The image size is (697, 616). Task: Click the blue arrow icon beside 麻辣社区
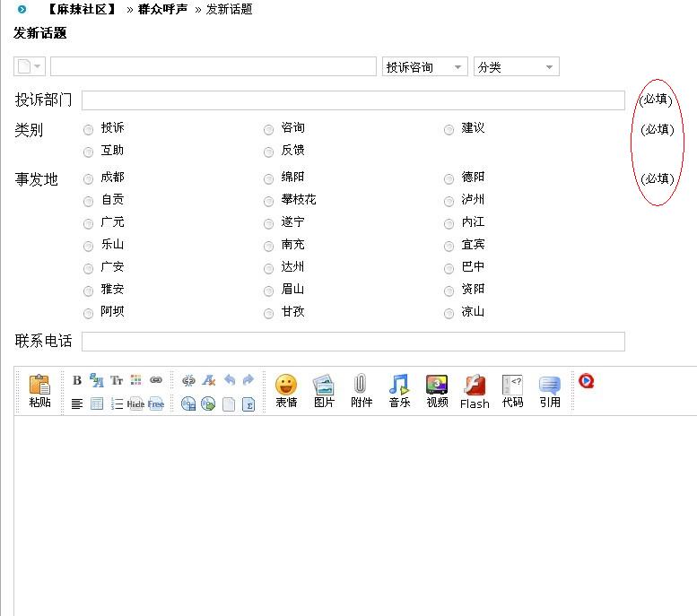point(22,8)
